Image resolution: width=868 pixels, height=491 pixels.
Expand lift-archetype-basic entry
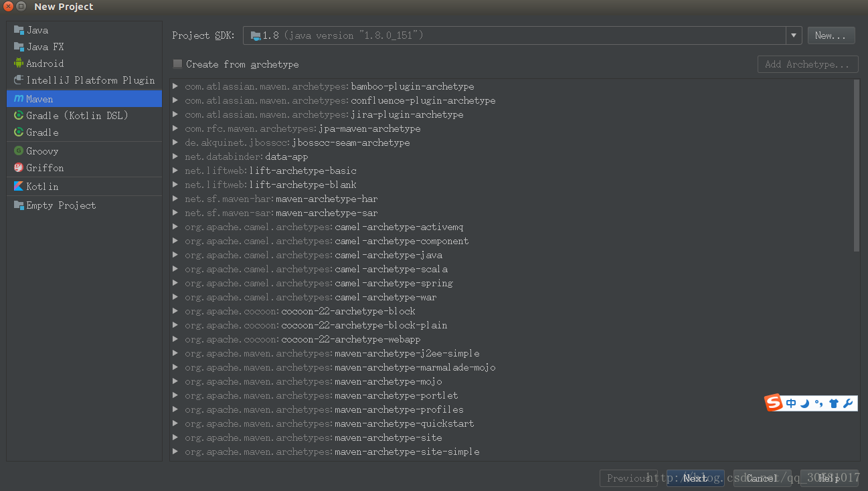coord(175,171)
